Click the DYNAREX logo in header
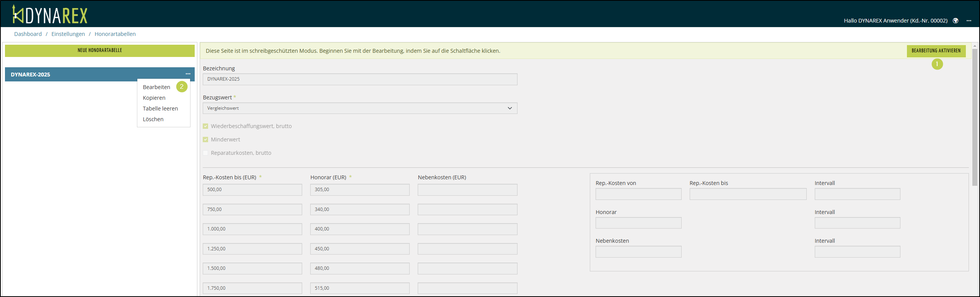 click(x=50, y=15)
